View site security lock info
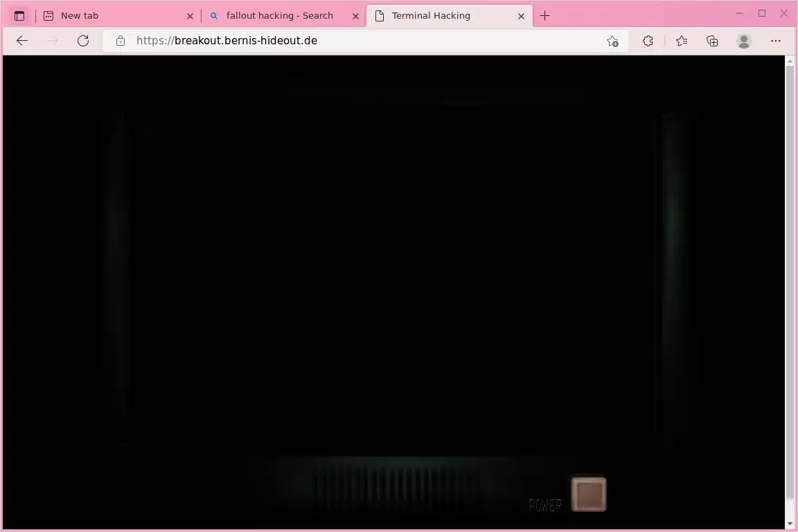798x532 pixels. pyautogui.click(x=120, y=41)
